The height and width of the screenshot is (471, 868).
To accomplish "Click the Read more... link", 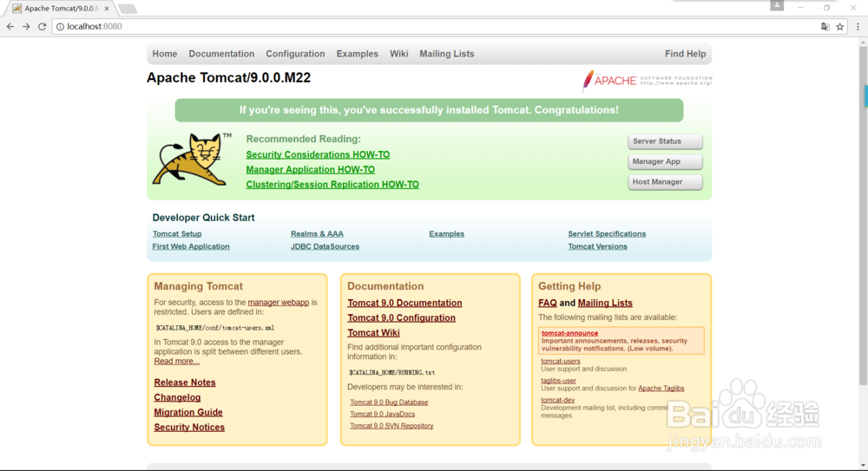I will coord(176,361).
